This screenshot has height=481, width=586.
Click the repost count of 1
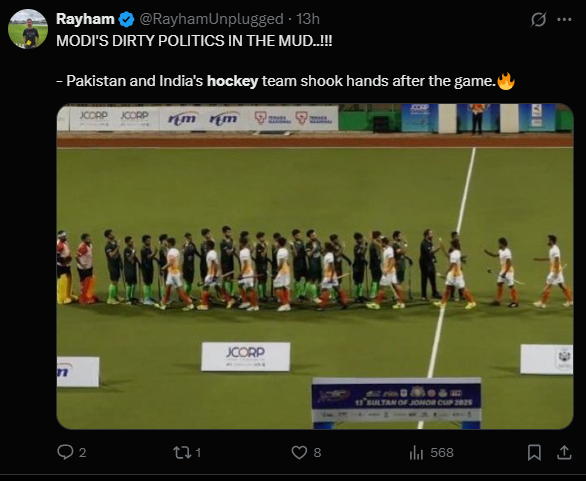pyautogui.click(x=198, y=453)
